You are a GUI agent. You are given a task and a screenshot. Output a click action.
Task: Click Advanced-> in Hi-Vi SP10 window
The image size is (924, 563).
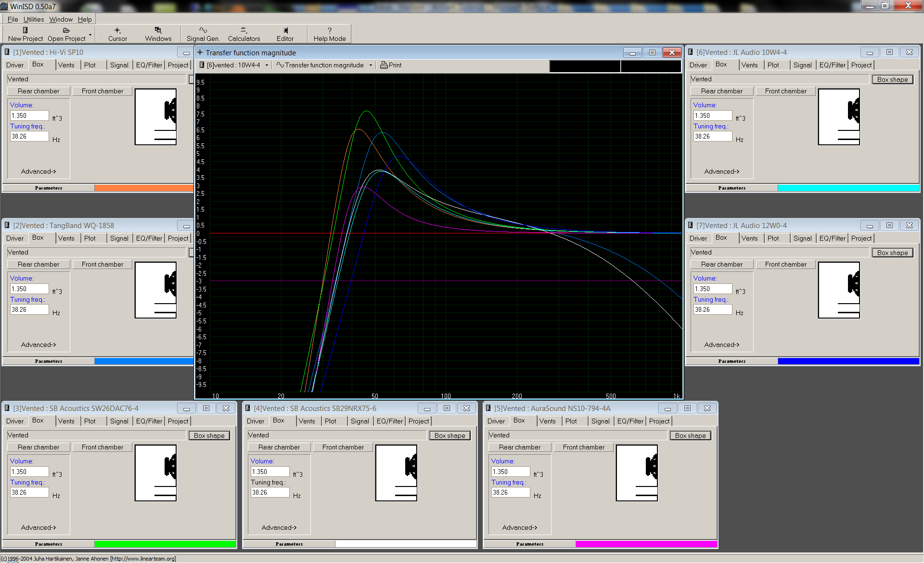38,171
